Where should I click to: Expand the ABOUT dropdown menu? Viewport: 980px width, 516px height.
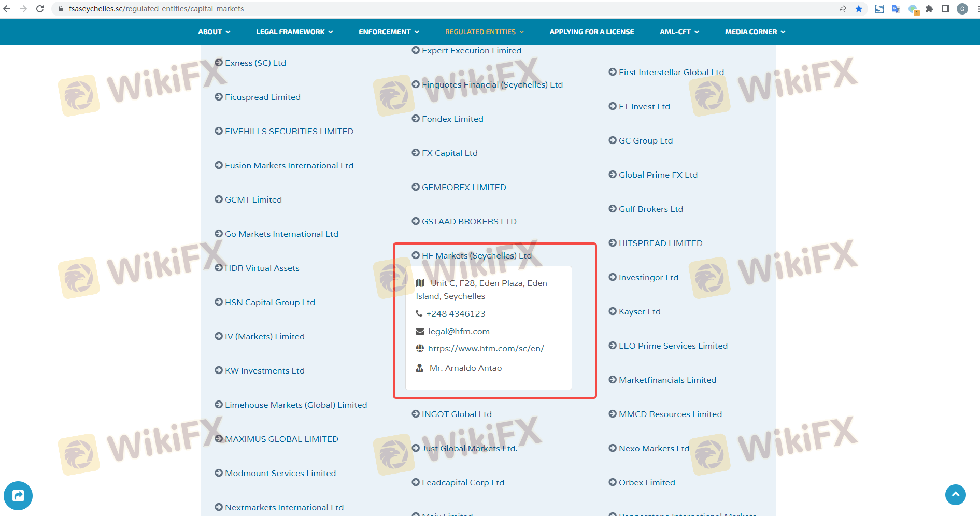point(214,32)
